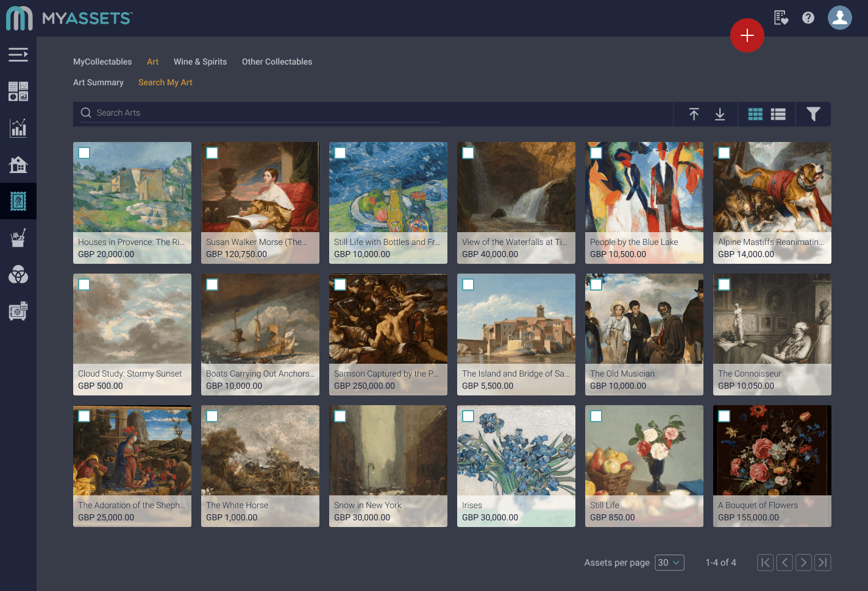Check Alpine Mastiffs checkbox
Viewport: 868px width, 591px height.
[x=724, y=153]
